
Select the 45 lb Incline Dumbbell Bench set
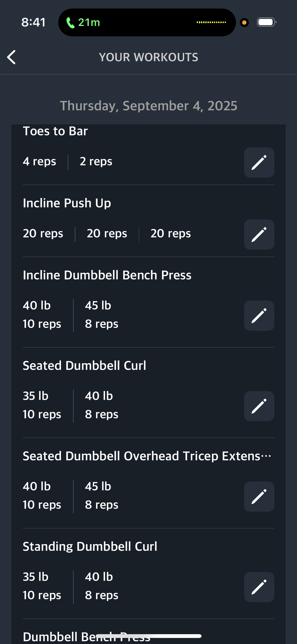tap(102, 315)
